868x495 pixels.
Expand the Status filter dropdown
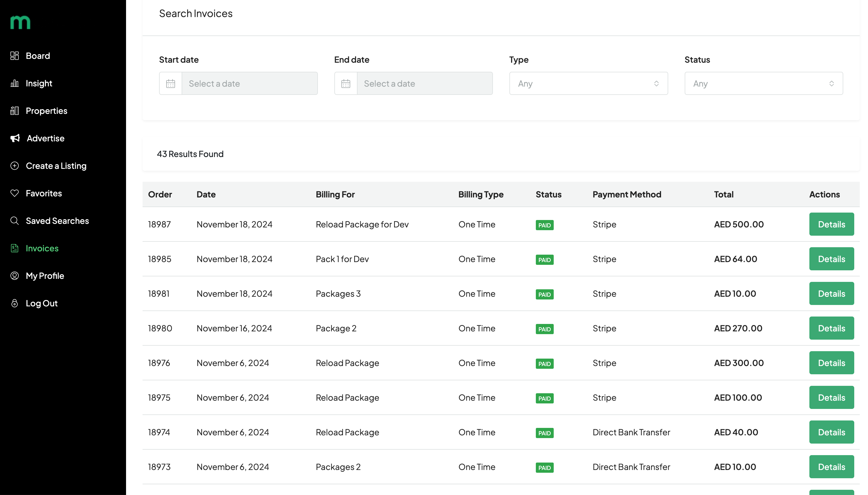coord(764,84)
